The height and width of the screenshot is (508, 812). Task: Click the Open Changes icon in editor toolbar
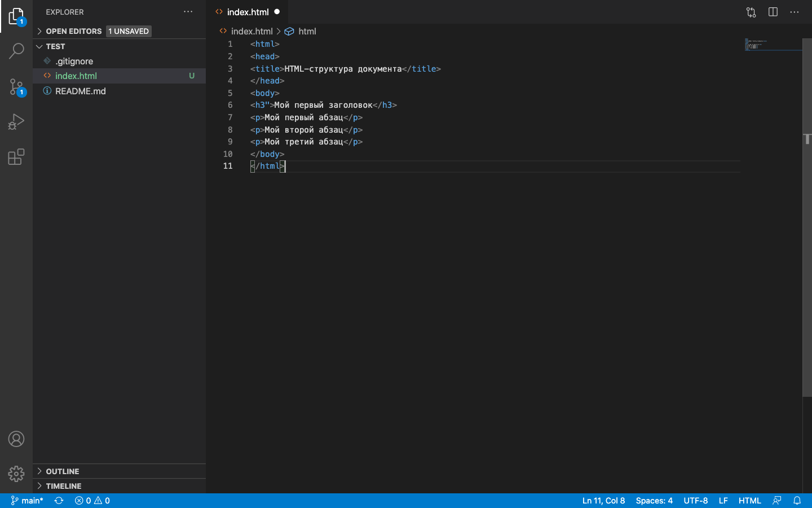point(751,12)
